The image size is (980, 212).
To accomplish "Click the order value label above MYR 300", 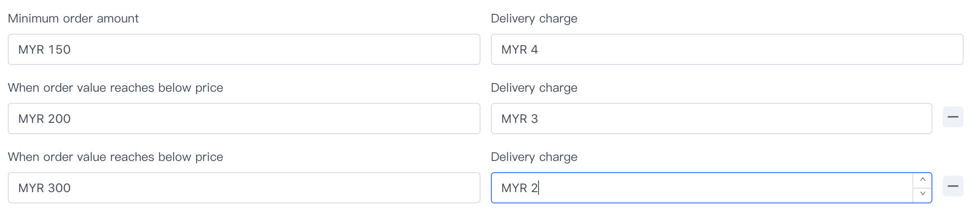I will click(115, 157).
